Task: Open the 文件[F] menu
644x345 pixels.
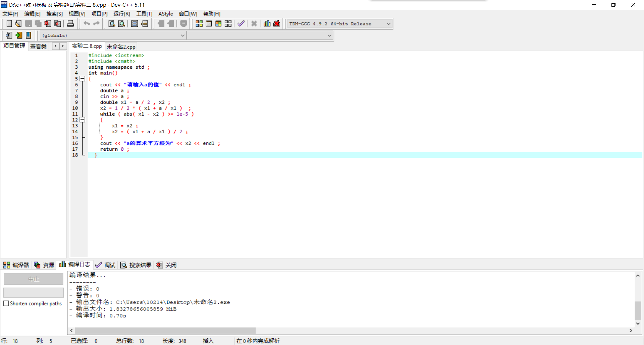Action: pyautogui.click(x=10, y=14)
